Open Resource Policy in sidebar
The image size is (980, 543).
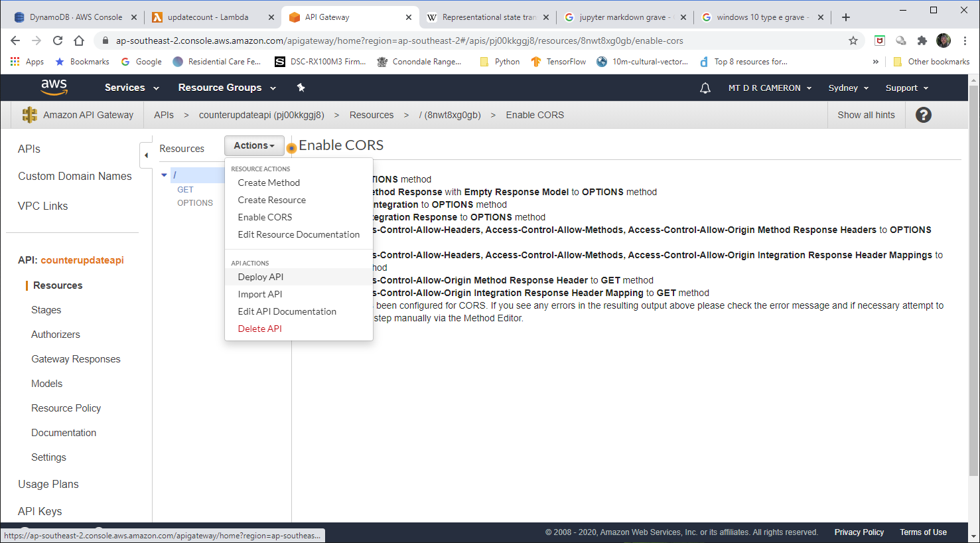click(x=66, y=408)
